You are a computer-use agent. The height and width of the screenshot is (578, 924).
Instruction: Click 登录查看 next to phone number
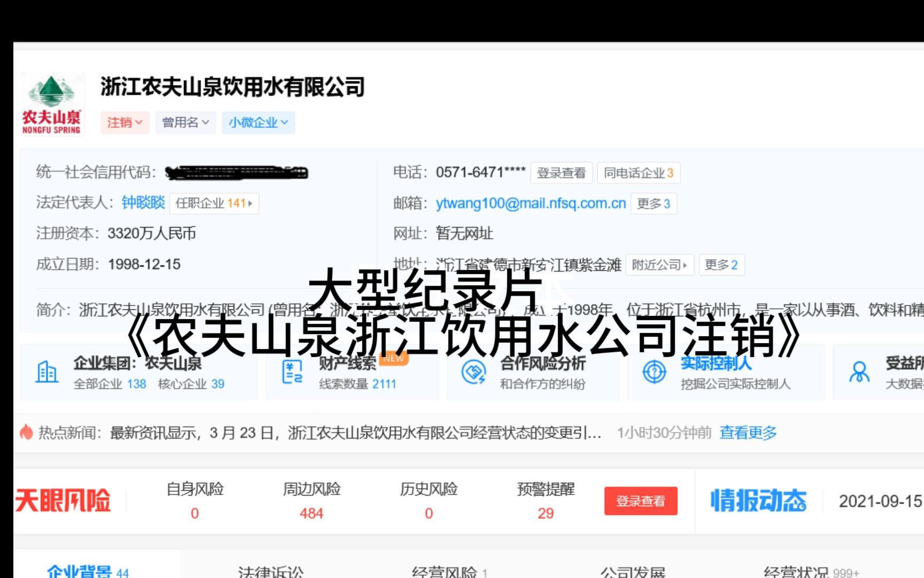561,173
